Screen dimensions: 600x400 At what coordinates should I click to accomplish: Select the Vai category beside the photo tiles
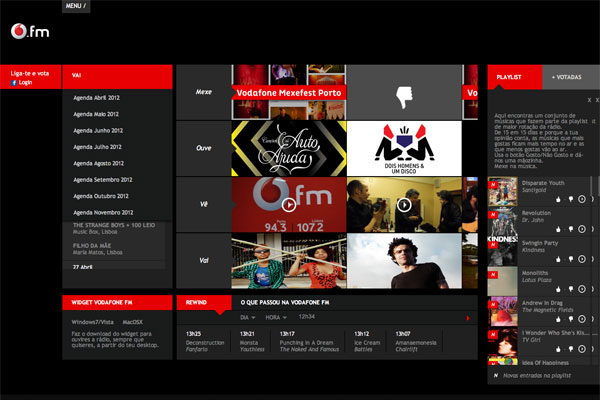pos(204,261)
